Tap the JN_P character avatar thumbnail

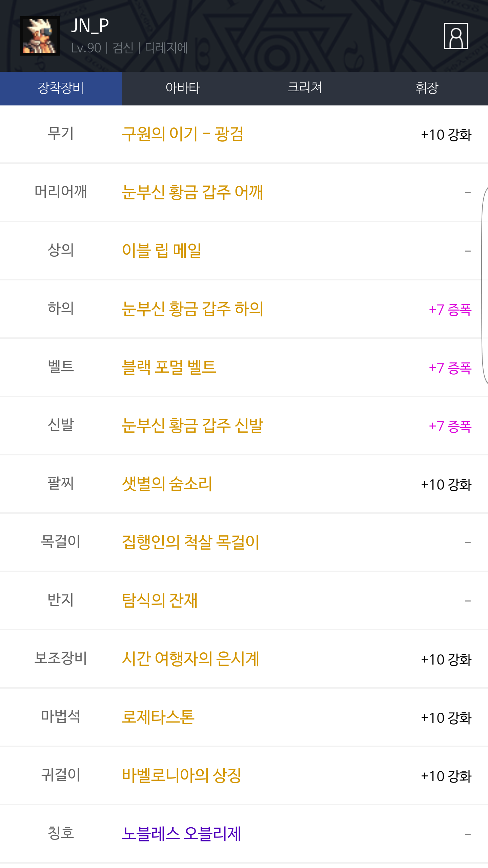(40, 36)
